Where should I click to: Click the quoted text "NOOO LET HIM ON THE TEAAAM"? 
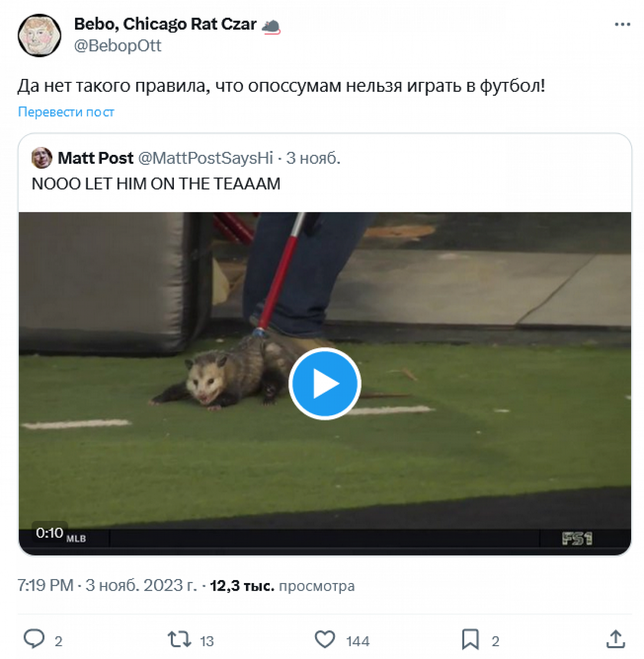[156, 184]
